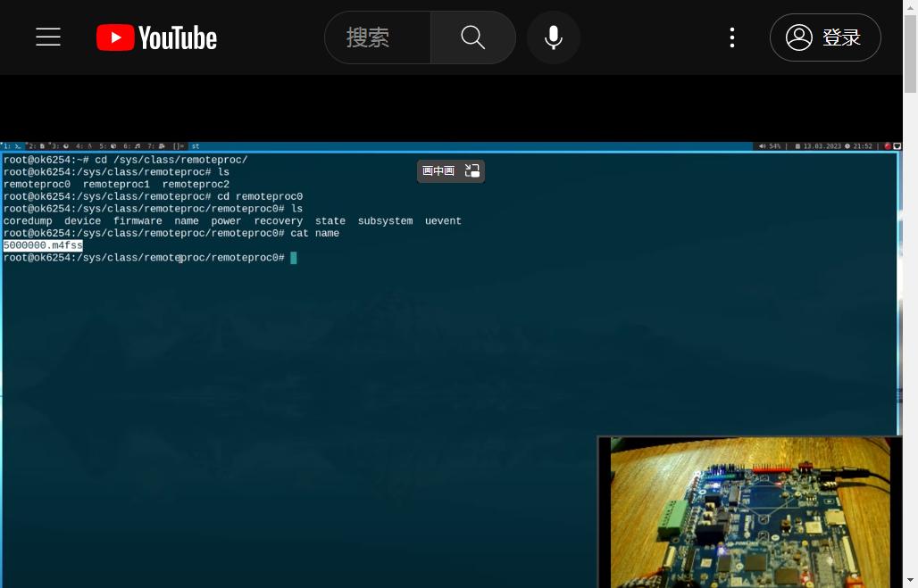The width and height of the screenshot is (918, 588).
Task: Click the magnifying glass search button
Action: point(473,37)
